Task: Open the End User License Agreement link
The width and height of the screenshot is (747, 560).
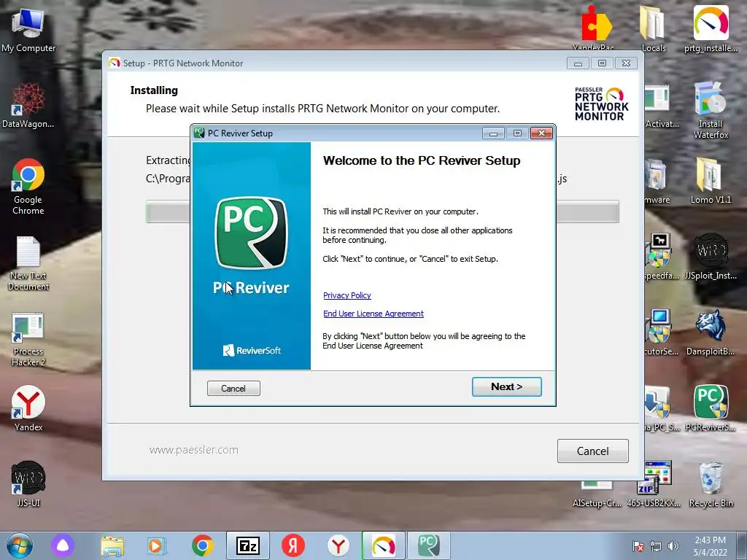Action: 373,314
